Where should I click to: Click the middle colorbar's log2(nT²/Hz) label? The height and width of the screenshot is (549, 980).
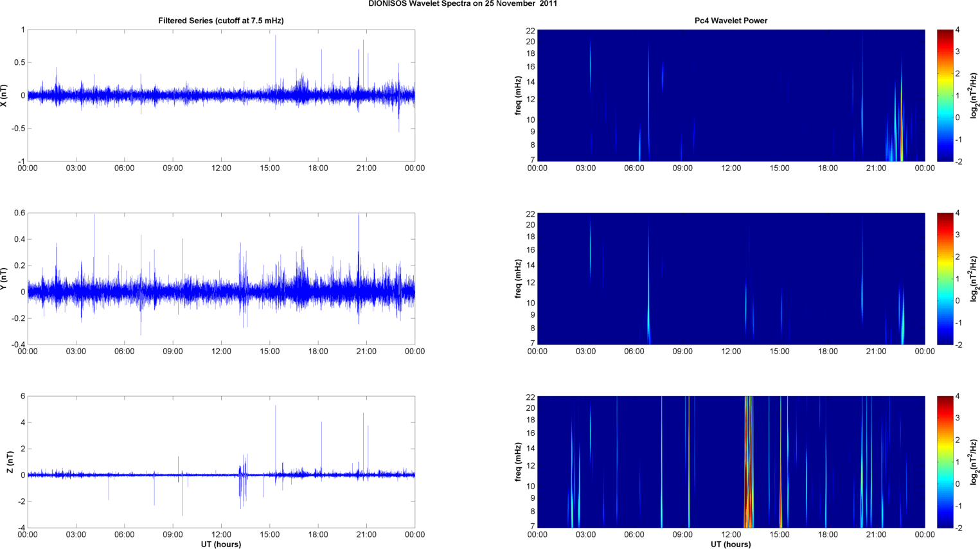pos(974,278)
